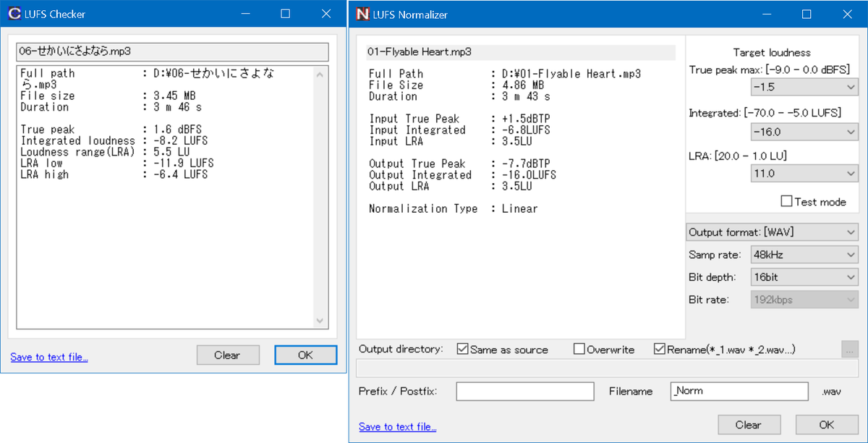
Task: Toggle the Rename(*_1.wav) checkbox
Action: pos(659,349)
